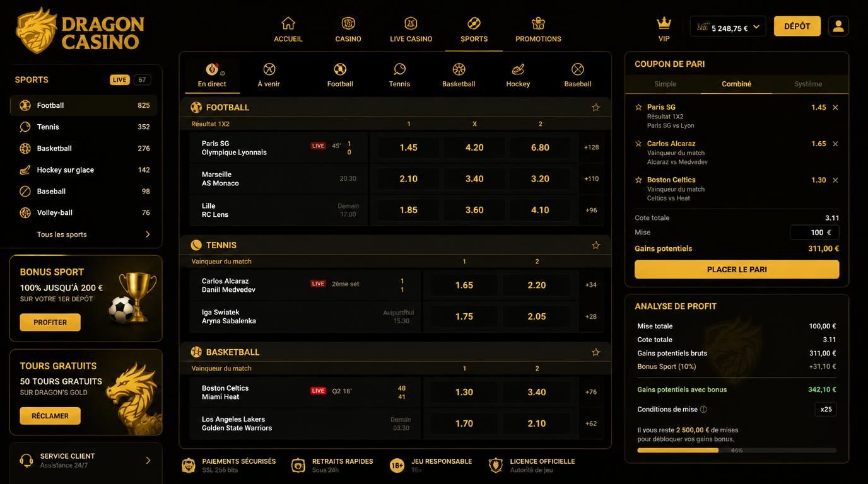Select the Hockey filter icon

pos(518,69)
